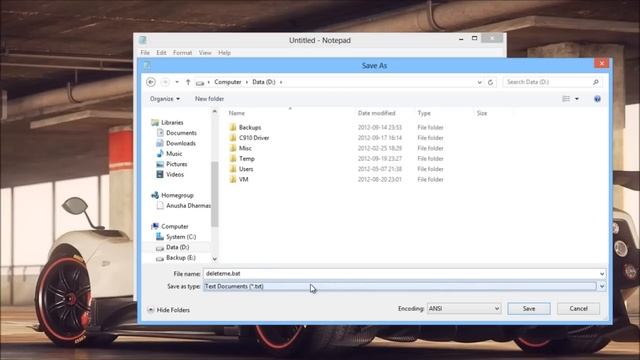This screenshot has height=360, width=640.
Task: Select the VM folder icon
Action: (x=233, y=179)
